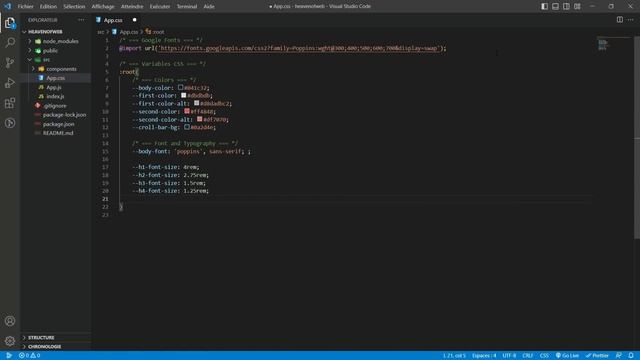
Task: Open Explorer panel more actions ellipsis
Action: click(81, 20)
